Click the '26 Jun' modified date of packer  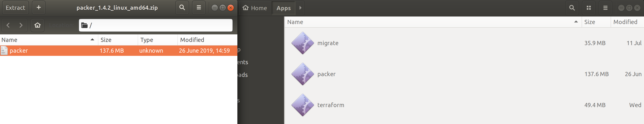tap(633, 74)
